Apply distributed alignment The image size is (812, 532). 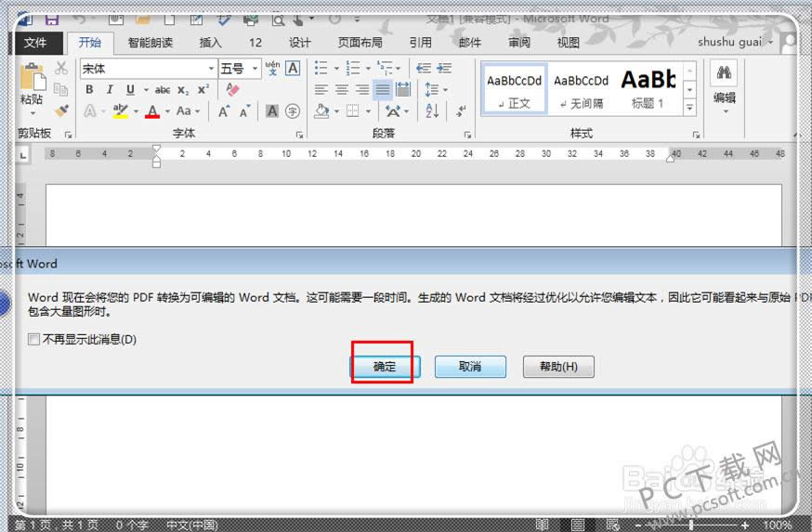403,89
